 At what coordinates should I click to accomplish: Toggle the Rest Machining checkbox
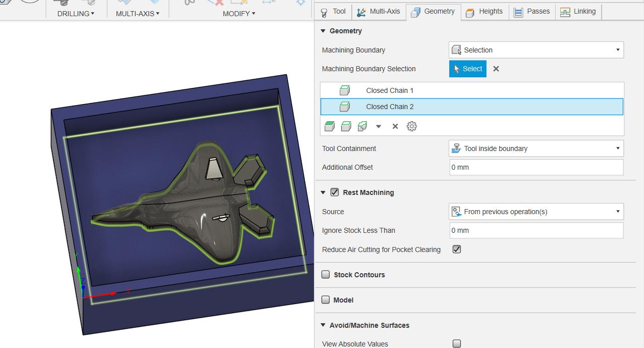click(335, 192)
